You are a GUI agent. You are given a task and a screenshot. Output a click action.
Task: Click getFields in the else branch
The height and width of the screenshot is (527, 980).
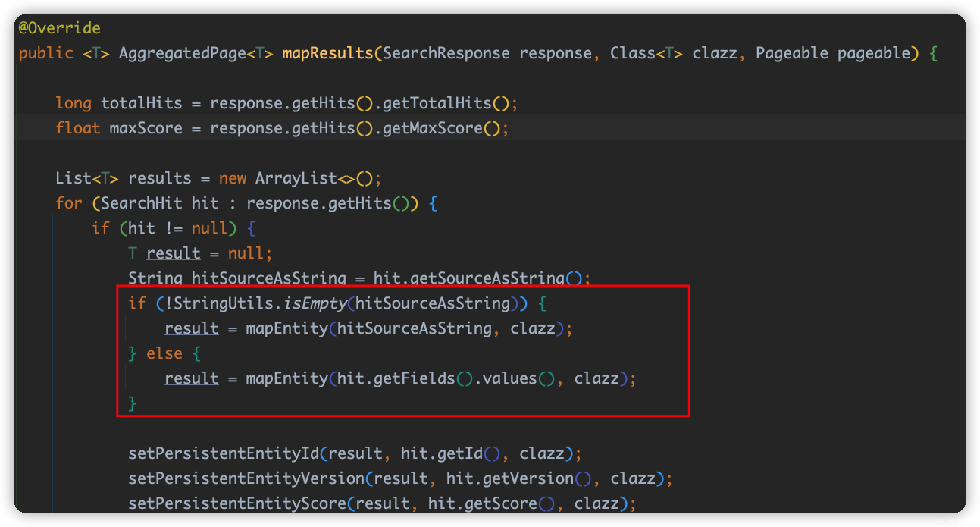(x=414, y=379)
